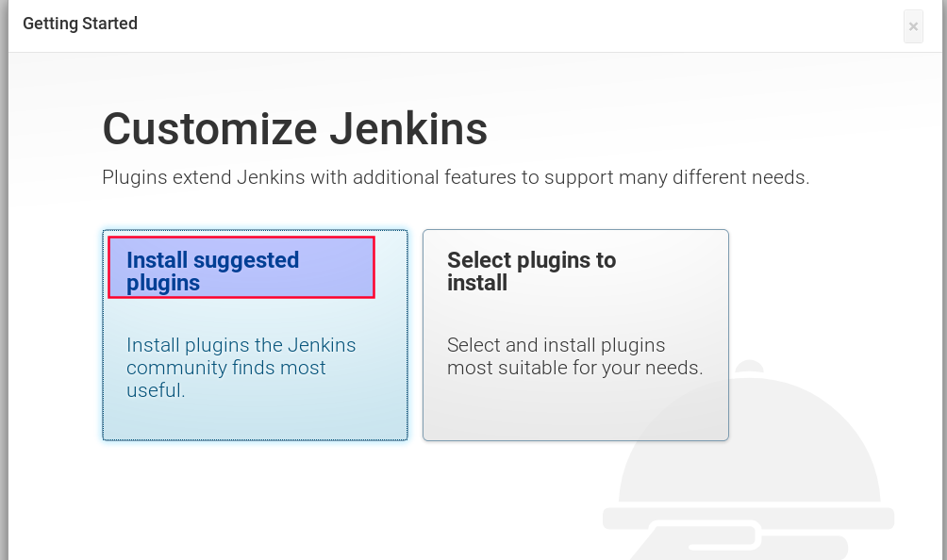Click the word 'Jenkins' in main heading

(x=408, y=129)
